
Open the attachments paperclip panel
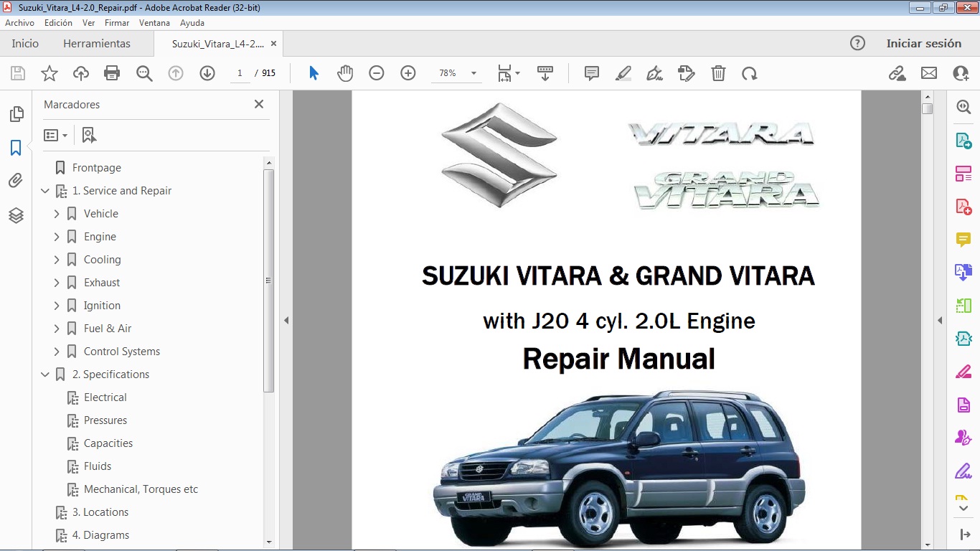click(16, 181)
